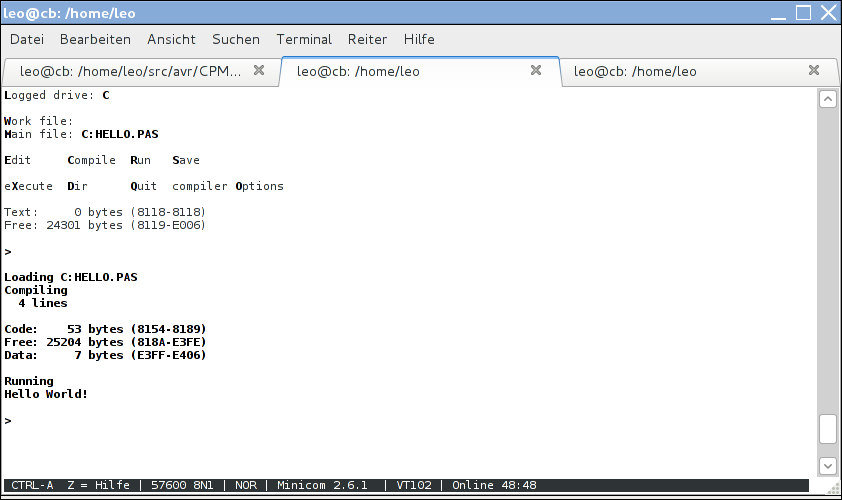This screenshot has width=842, height=500.
Task: Open the Hilfe menu
Action: (x=419, y=39)
